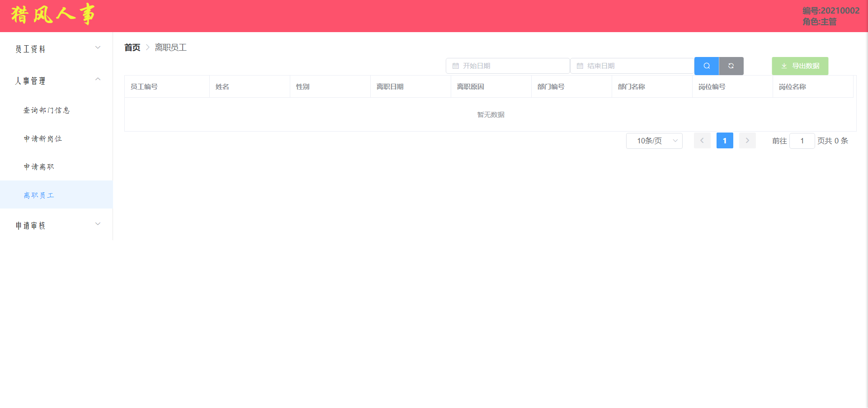Collapse the 人事管理 sidebar menu

pos(57,80)
